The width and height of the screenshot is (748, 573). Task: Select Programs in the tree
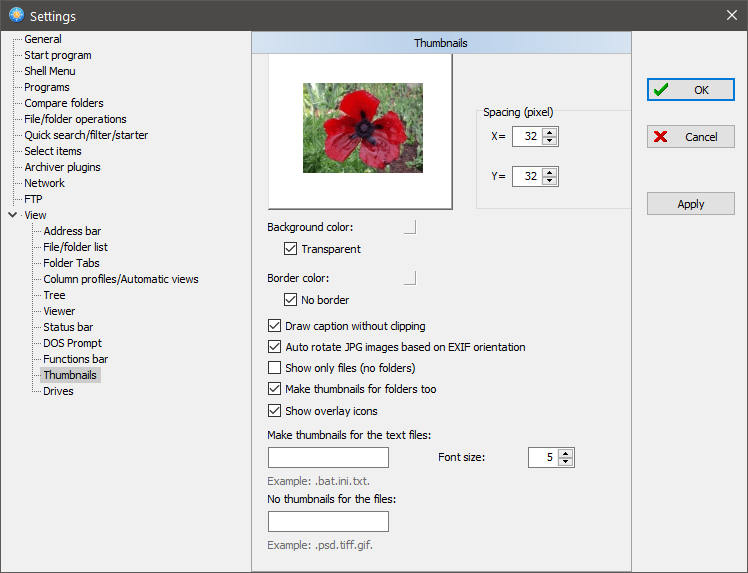47,87
